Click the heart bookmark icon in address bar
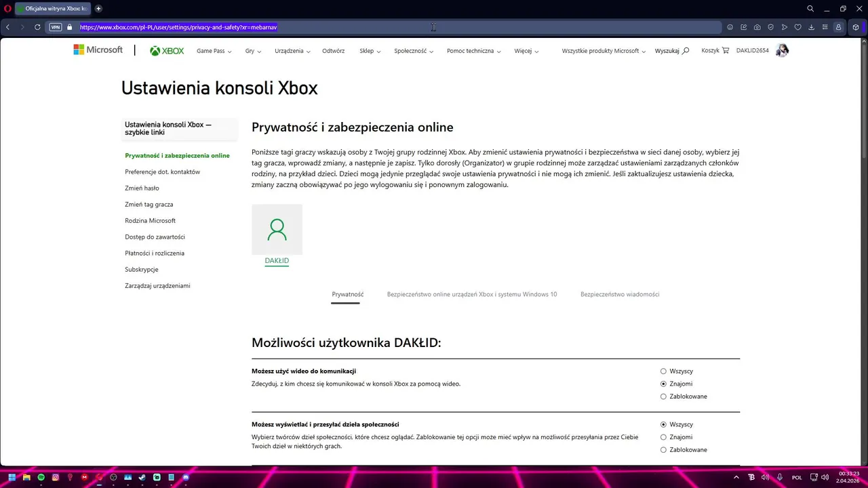Screen dimensions: 868x488 pos(797,27)
